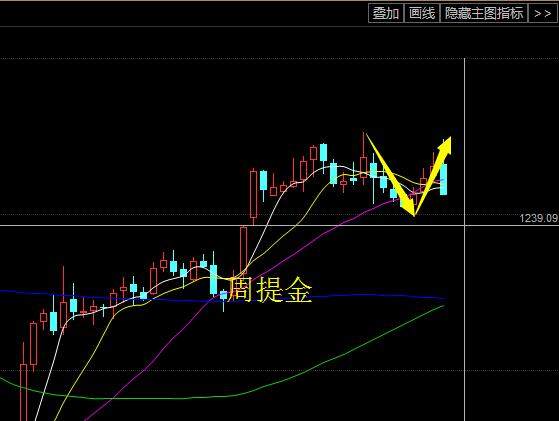Click the 1239.09 price label
The image size is (559, 421).
click(538, 218)
